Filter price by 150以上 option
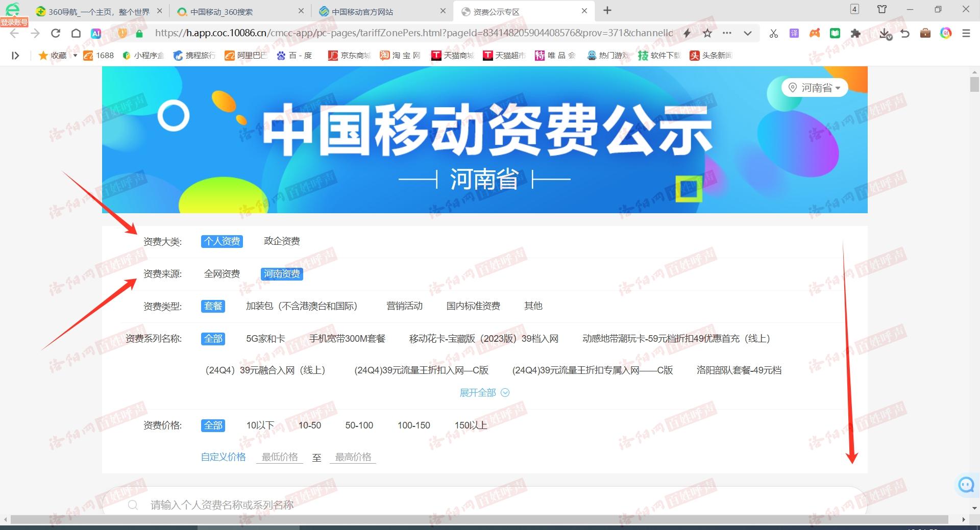Screen dimensions: 980x530 (471, 425)
